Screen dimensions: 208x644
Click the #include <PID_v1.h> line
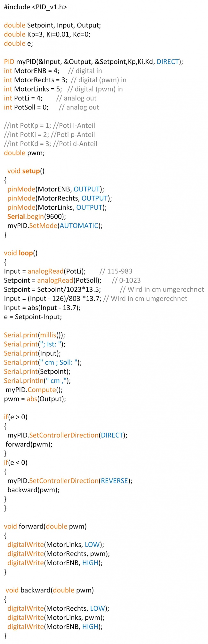[x=35, y=7]
